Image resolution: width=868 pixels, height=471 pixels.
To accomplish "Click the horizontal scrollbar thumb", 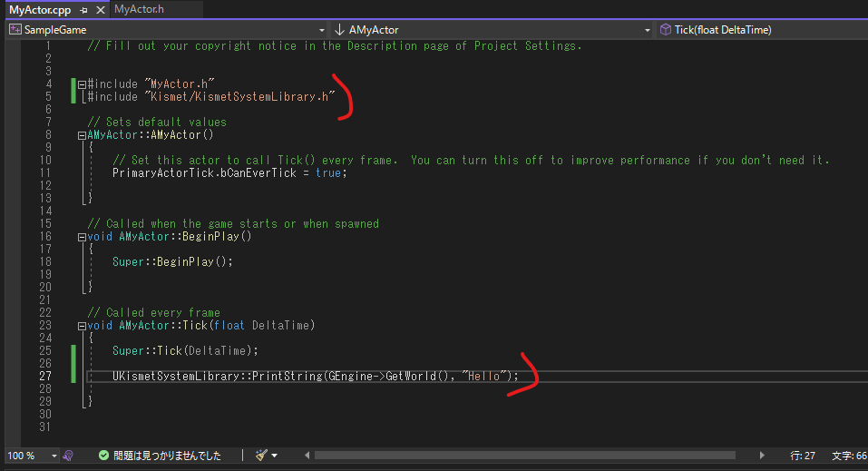I will pyautogui.click(x=525, y=456).
